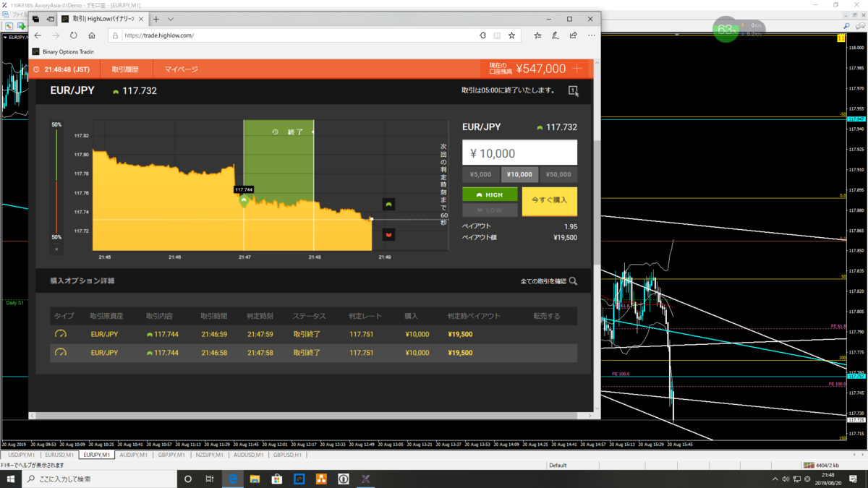Add page to favorites star icon
The image size is (868, 488).
[511, 35]
